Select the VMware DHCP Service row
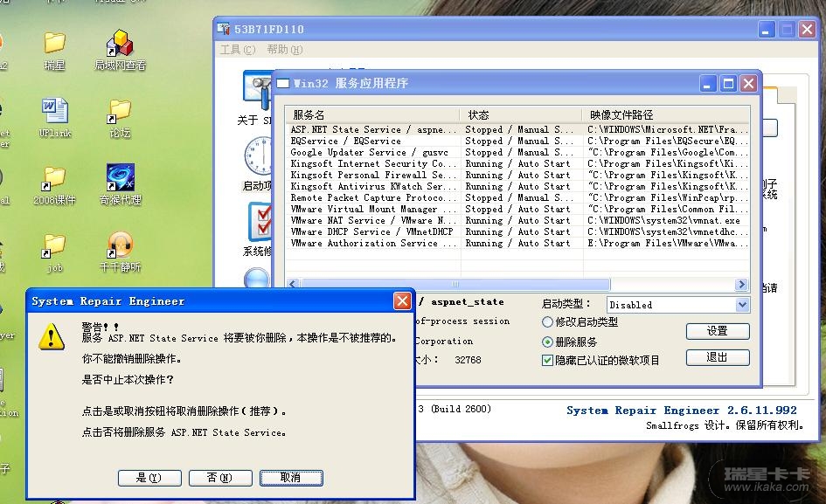826x504 pixels. point(518,231)
